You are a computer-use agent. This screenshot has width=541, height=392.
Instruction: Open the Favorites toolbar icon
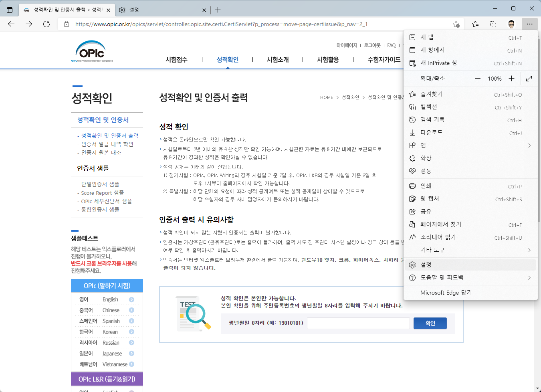(x=475, y=24)
